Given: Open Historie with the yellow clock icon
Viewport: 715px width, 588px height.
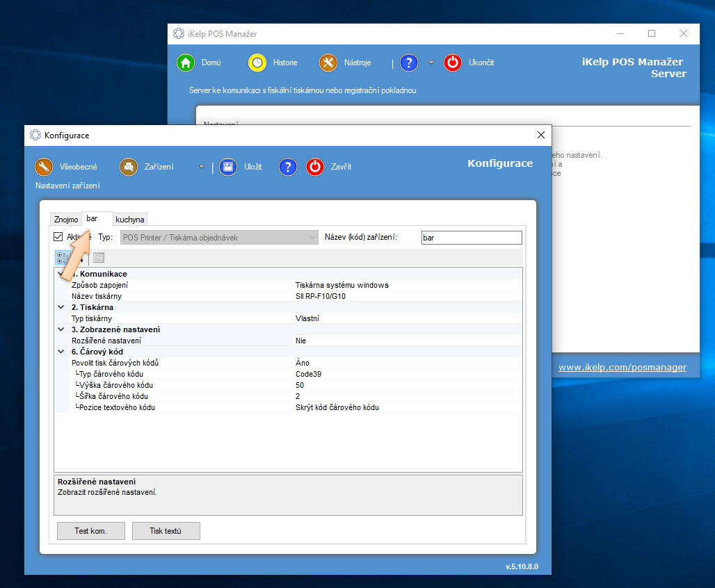Looking at the screenshot, I should 257,63.
